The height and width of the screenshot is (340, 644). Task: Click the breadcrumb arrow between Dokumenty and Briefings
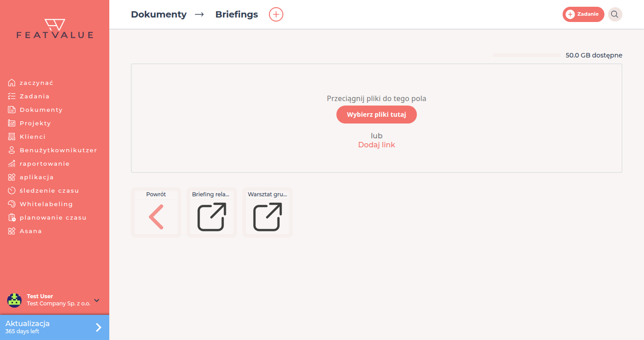pyautogui.click(x=199, y=14)
